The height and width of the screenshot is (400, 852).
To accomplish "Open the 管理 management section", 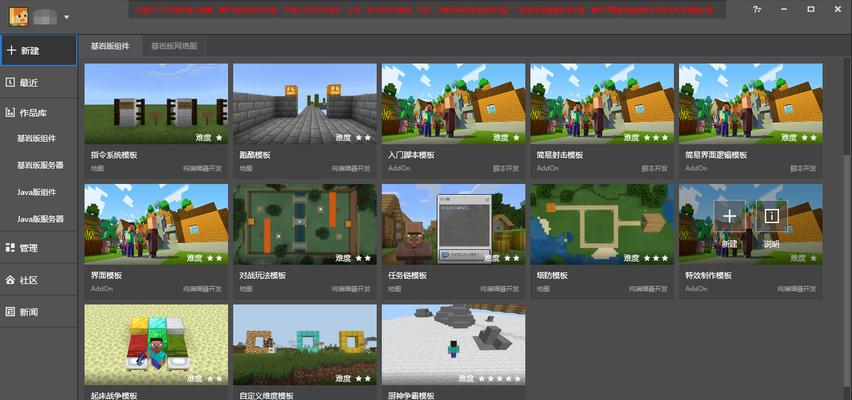I will [39, 248].
